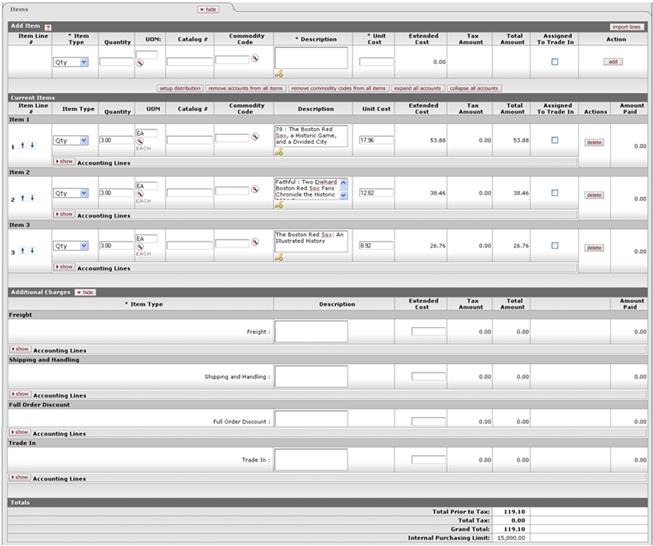This screenshot has height=546, width=653.
Task: Click collapse all accounts button
Action: click(474, 88)
